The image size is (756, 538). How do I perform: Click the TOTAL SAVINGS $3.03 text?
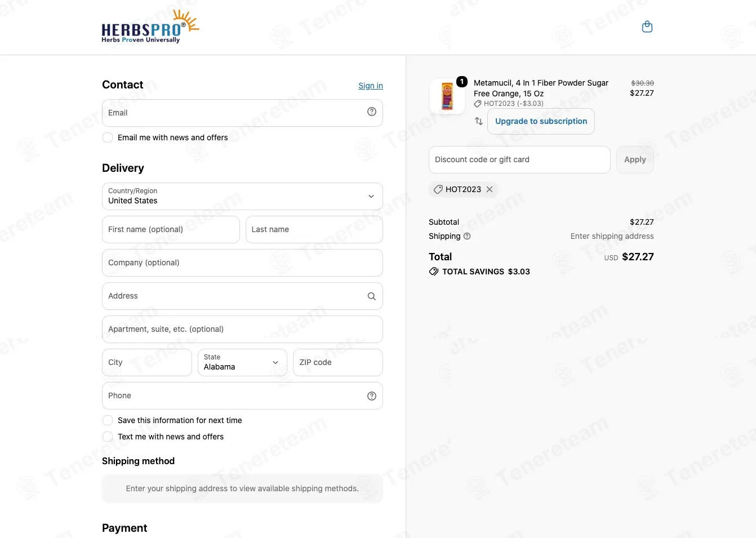486,272
